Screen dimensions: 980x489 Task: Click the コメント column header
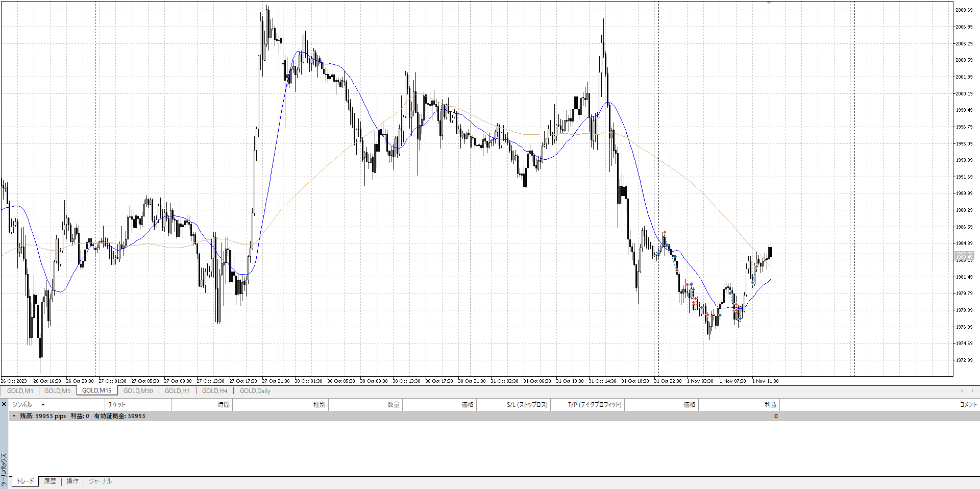pos(968,405)
